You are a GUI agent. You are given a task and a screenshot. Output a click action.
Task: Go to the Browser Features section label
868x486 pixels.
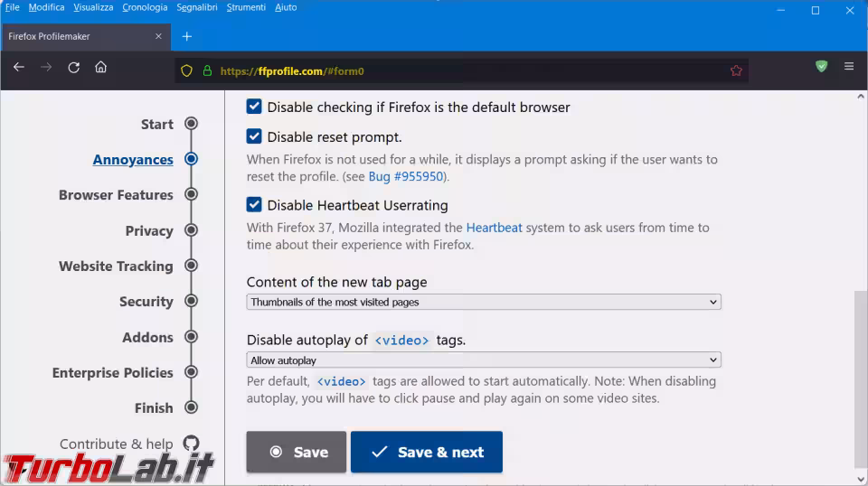(116, 194)
